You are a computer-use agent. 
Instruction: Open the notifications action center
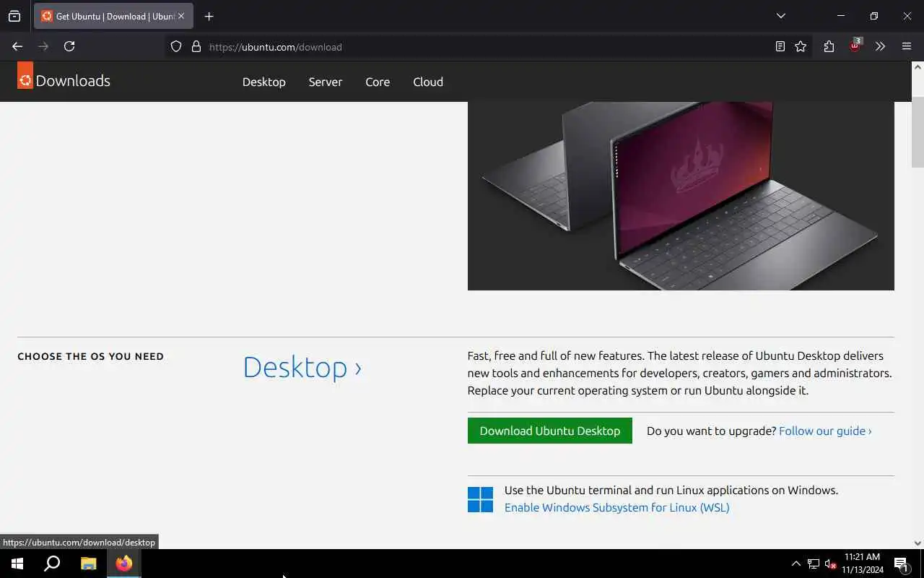point(901,564)
